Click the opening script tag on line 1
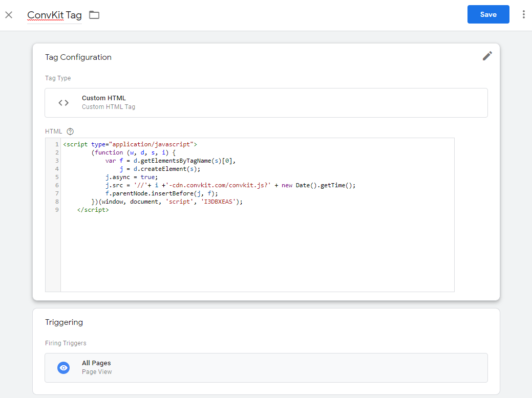 pos(130,144)
